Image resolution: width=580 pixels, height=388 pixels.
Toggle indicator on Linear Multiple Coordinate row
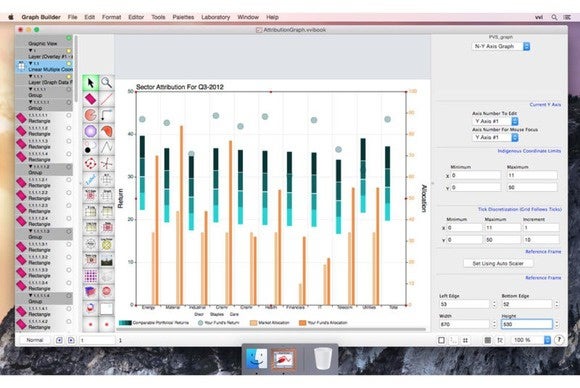pyautogui.click(x=69, y=64)
